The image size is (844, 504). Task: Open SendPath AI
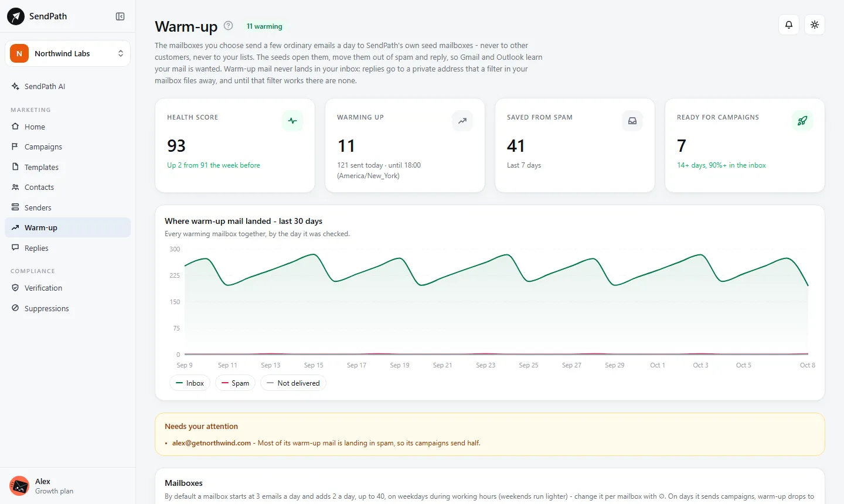tap(67, 86)
